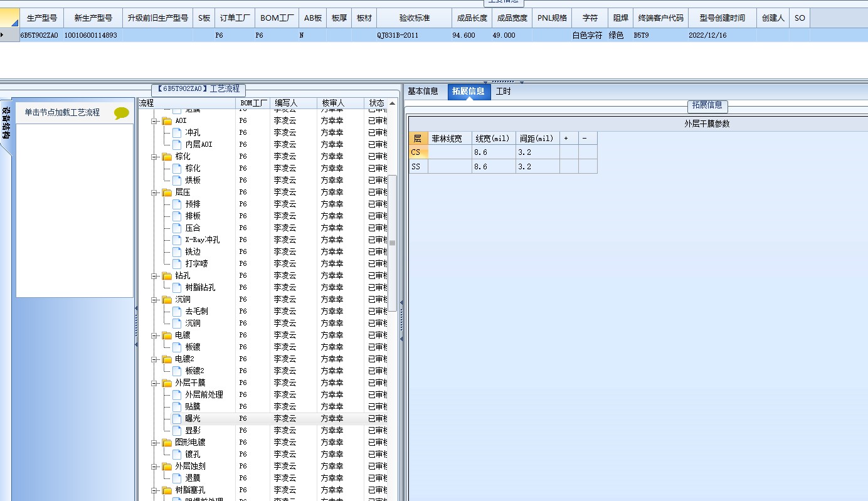Click the - cell in SS row
Image resolution: width=868 pixels, height=501 pixels.
click(588, 167)
